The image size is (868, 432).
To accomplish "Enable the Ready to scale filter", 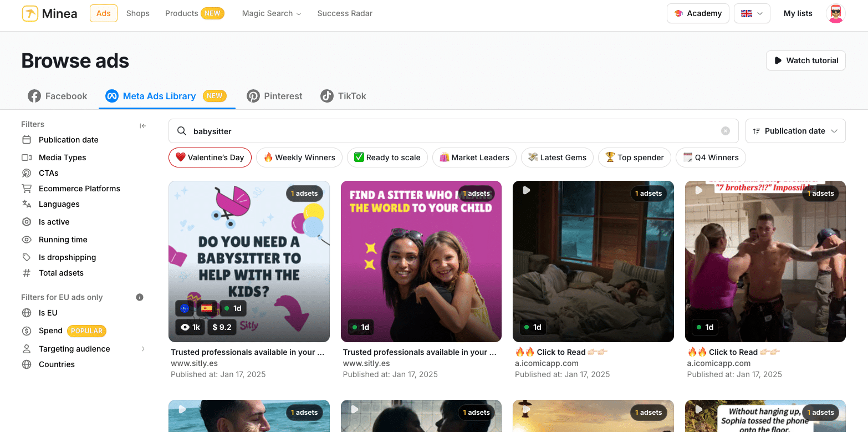I will tap(387, 157).
